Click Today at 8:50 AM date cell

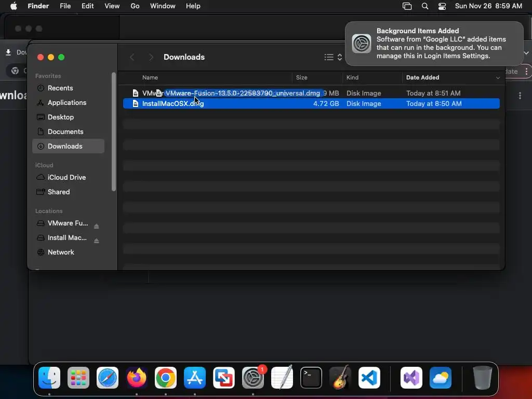click(434, 103)
